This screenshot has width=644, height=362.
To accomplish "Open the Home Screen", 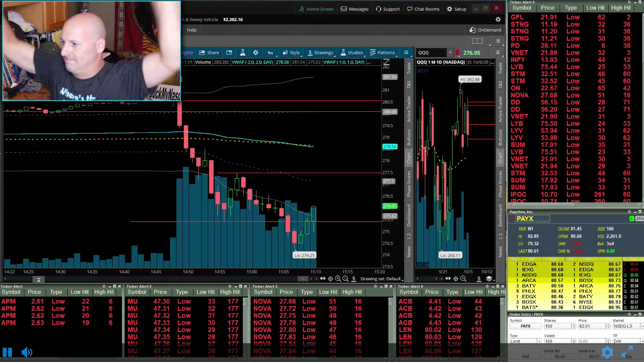I will 316,9.
